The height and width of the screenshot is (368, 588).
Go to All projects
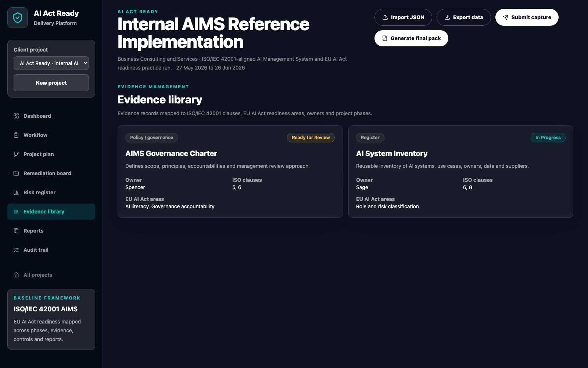click(51, 275)
